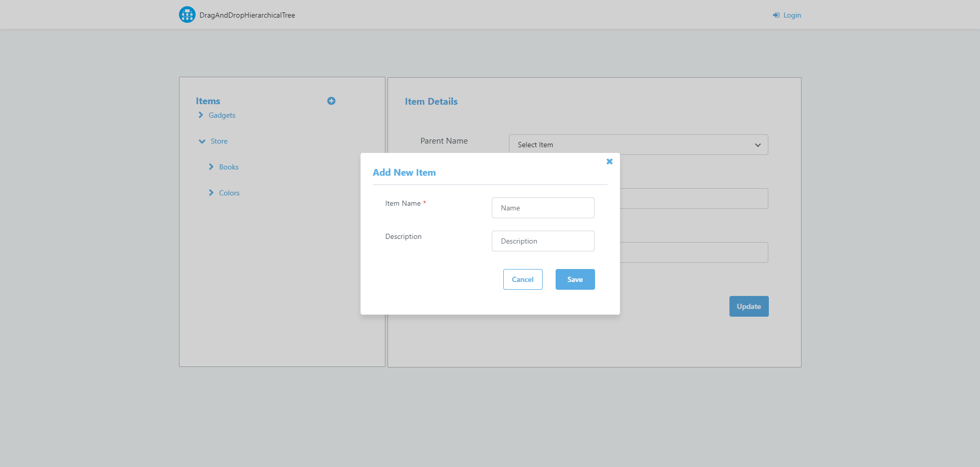Screen dimensions: 980x467
Task: Close the Add New Item dialog
Action: pyautogui.click(x=609, y=161)
